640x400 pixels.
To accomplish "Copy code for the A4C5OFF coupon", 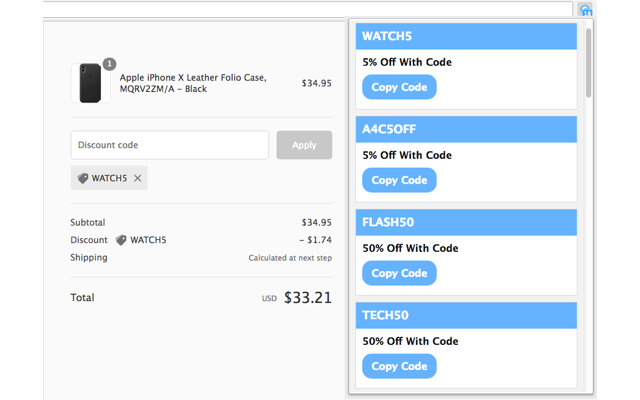I will tap(399, 180).
